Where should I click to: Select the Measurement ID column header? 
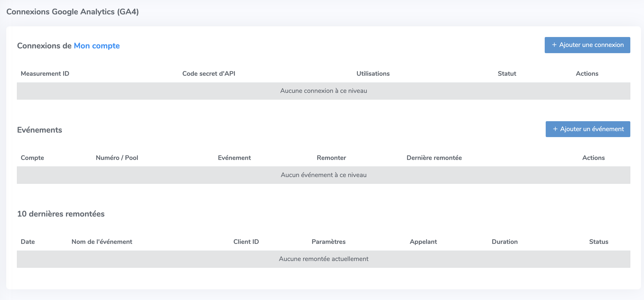45,74
